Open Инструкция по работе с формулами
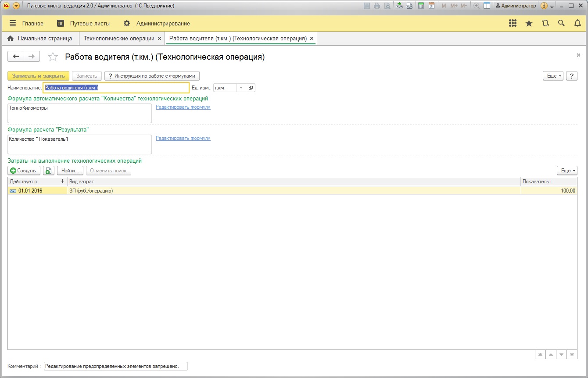Screen dimensions: 588x378 tap(152, 76)
